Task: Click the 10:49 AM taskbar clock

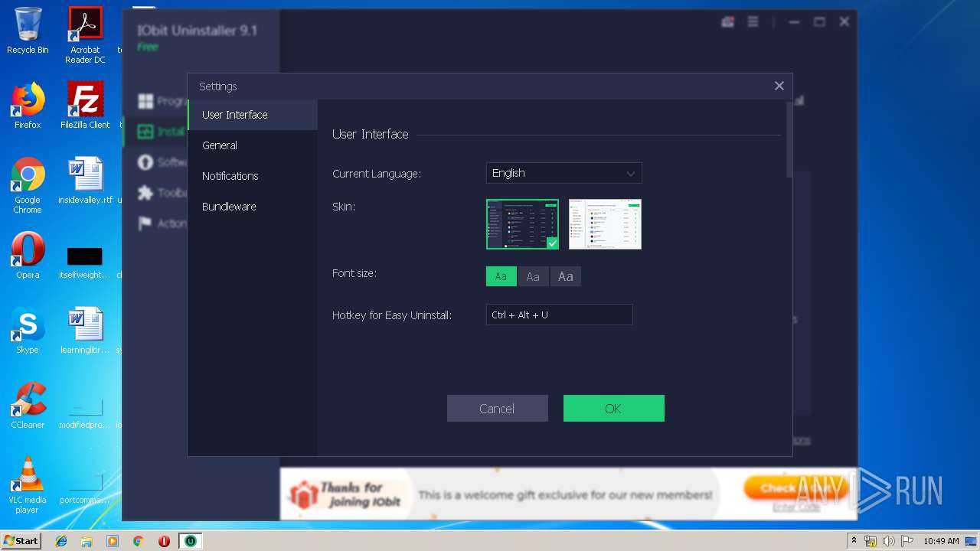Action: 941,541
